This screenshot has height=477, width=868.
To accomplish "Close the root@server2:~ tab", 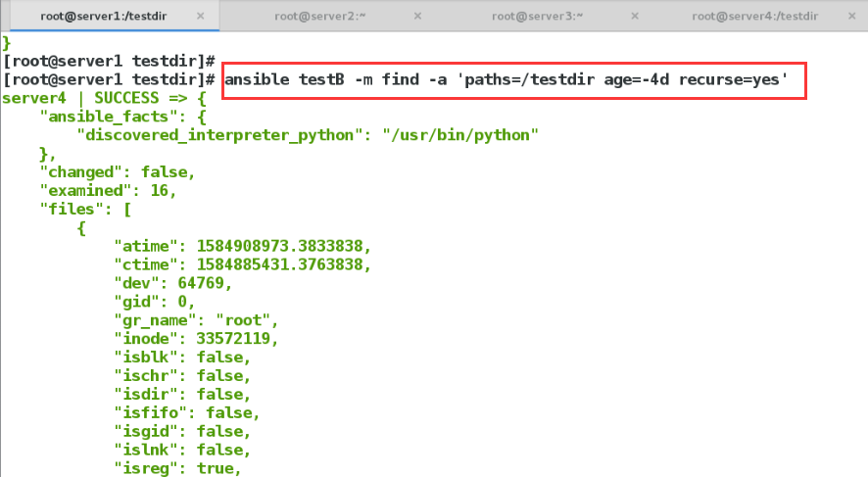I will point(418,16).
